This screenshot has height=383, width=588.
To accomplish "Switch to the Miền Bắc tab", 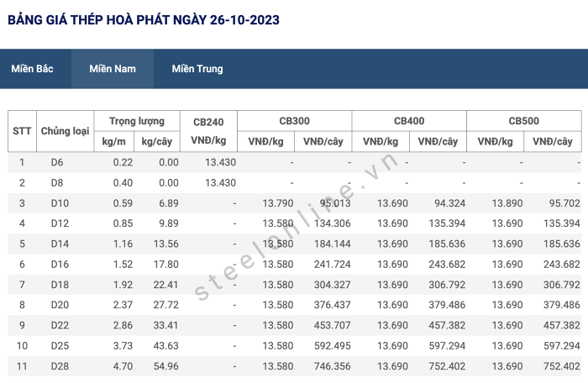I will [x=32, y=69].
